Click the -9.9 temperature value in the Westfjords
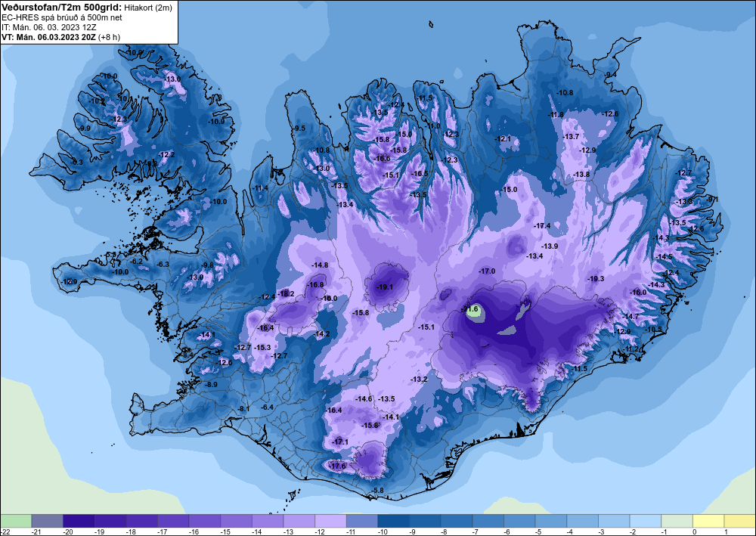 pyautogui.click(x=85, y=129)
